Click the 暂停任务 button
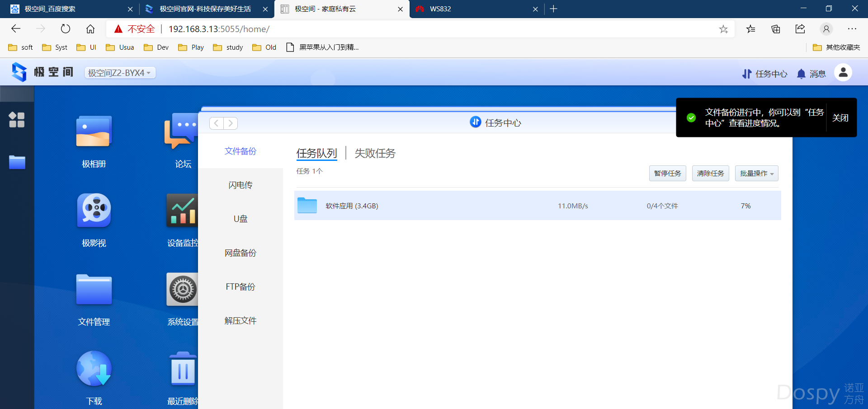 [668, 174]
